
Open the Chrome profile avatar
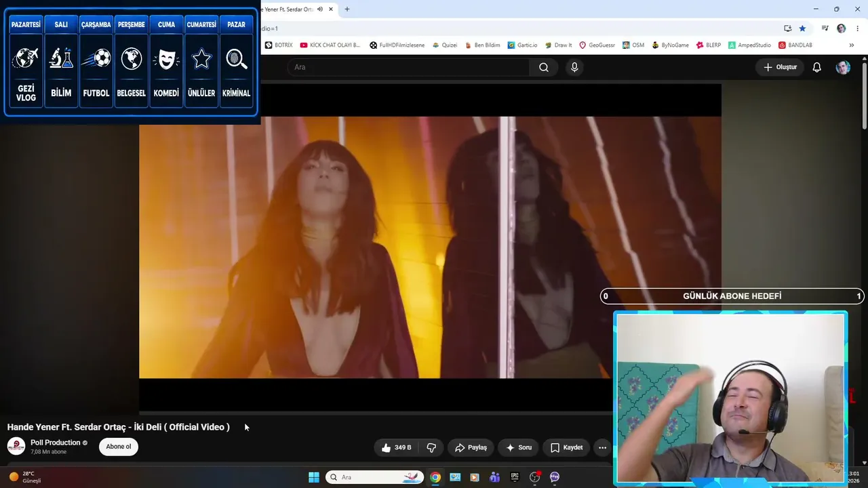842,28
